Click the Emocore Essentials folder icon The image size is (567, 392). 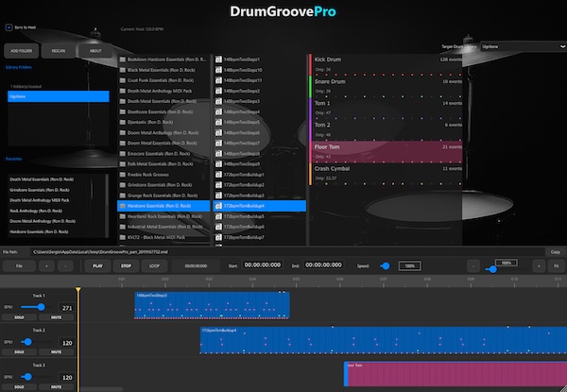123,154
